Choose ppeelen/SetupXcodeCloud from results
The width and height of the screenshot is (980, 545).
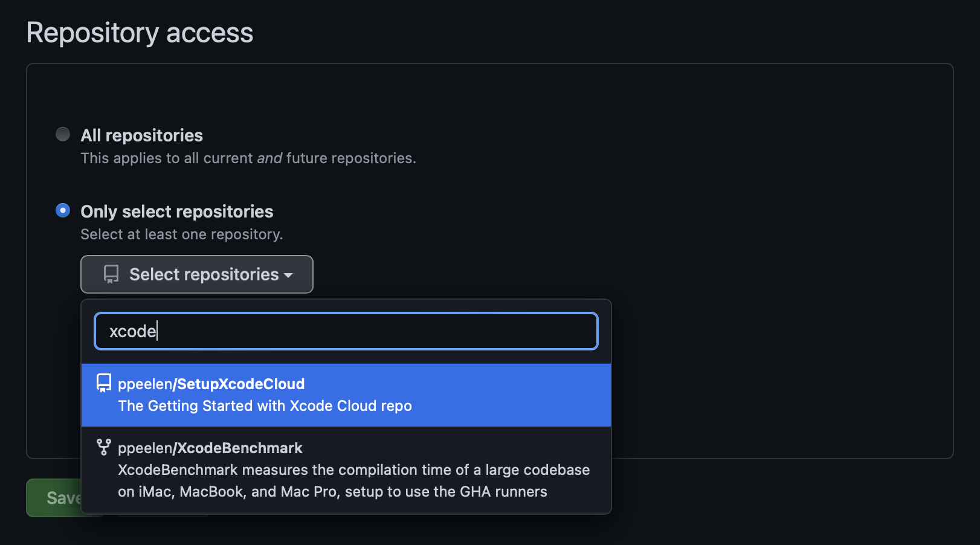346,395
